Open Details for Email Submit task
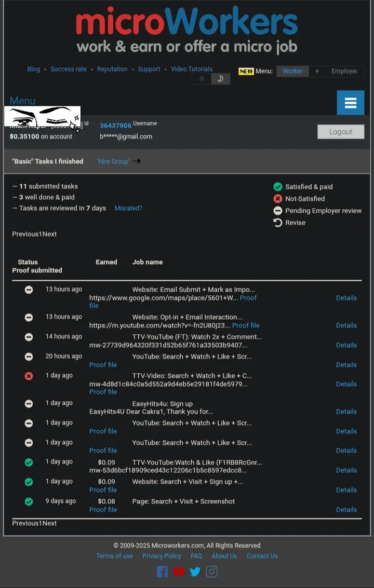The width and height of the screenshot is (374, 588). [x=346, y=298]
